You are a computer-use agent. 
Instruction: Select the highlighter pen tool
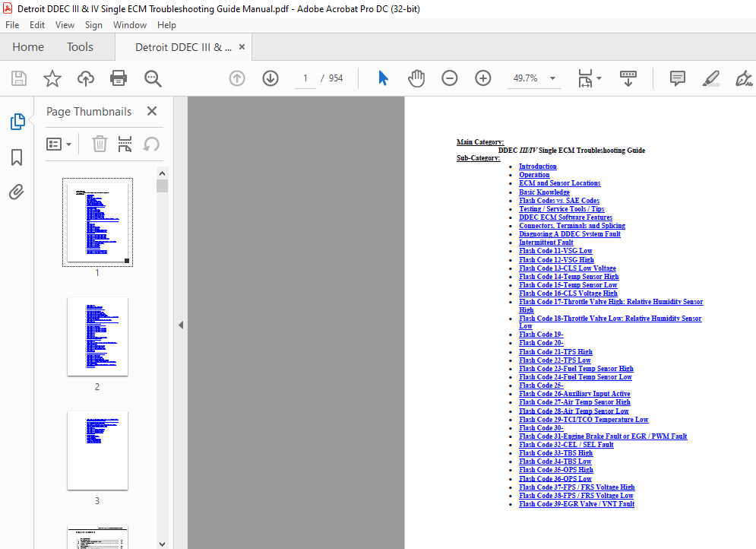click(x=711, y=78)
